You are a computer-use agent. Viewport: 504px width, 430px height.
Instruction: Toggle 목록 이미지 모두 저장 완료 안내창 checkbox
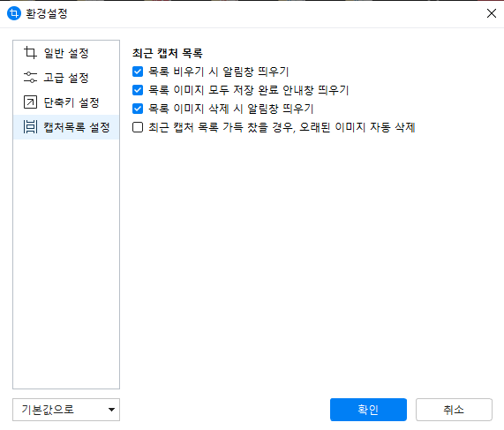point(138,90)
